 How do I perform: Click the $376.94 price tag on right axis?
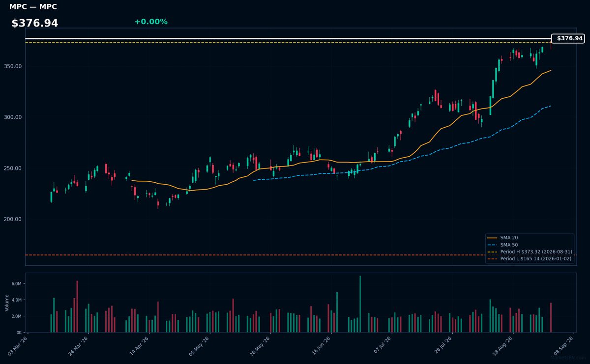[x=568, y=38]
